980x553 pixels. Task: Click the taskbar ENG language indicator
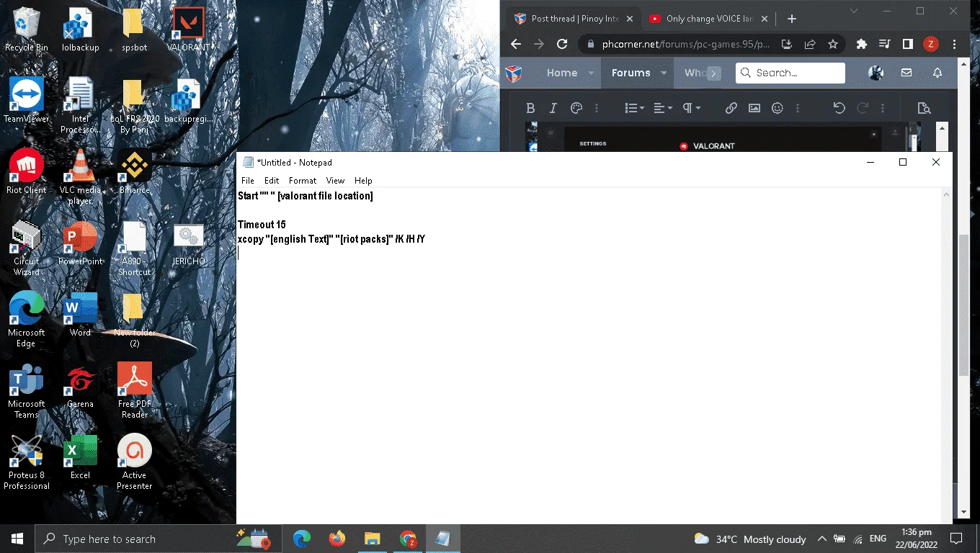(878, 539)
